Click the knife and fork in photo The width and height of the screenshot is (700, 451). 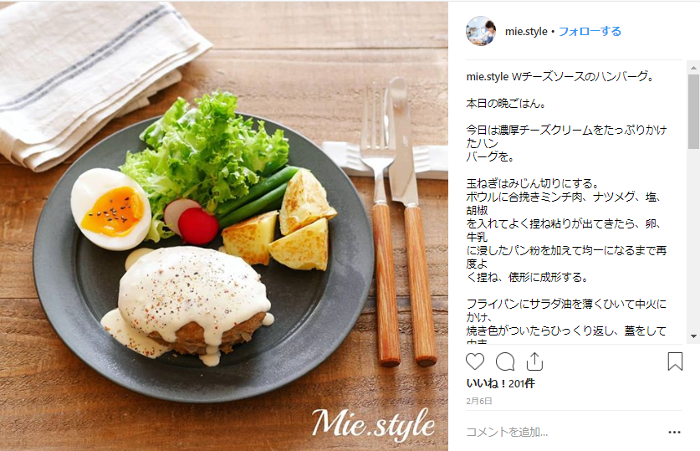(x=397, y=221)
